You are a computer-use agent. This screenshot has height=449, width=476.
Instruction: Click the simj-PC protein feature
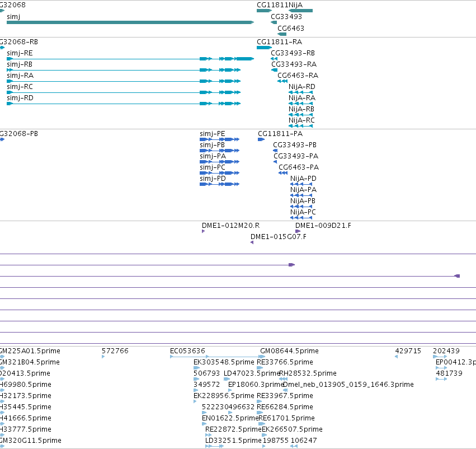point(219,173)
